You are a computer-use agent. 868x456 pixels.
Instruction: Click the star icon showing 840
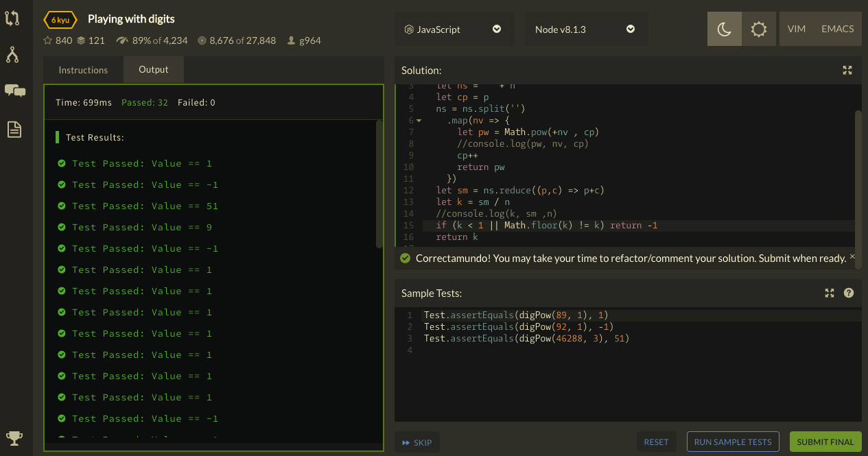pyautogui.click(x=48, y=40)
